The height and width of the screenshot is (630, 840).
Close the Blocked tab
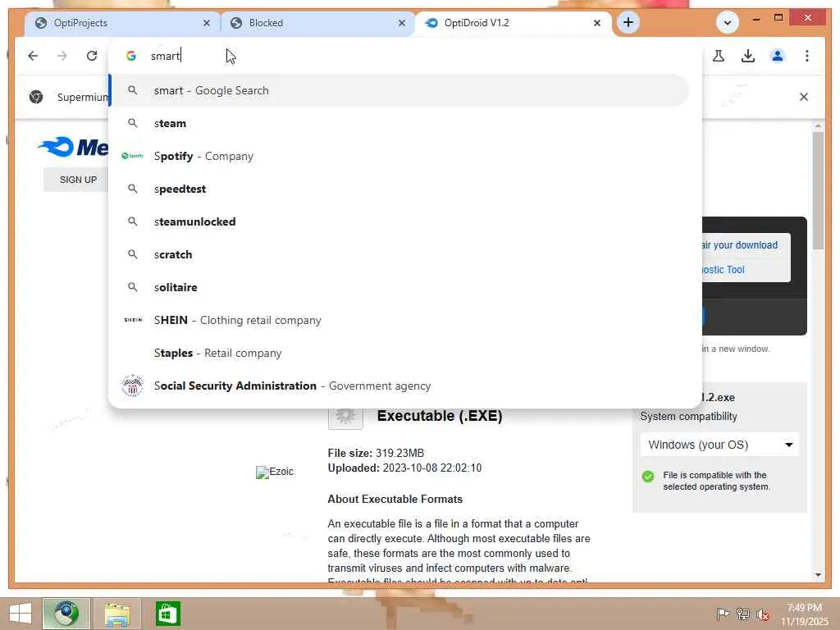[402, 23]
